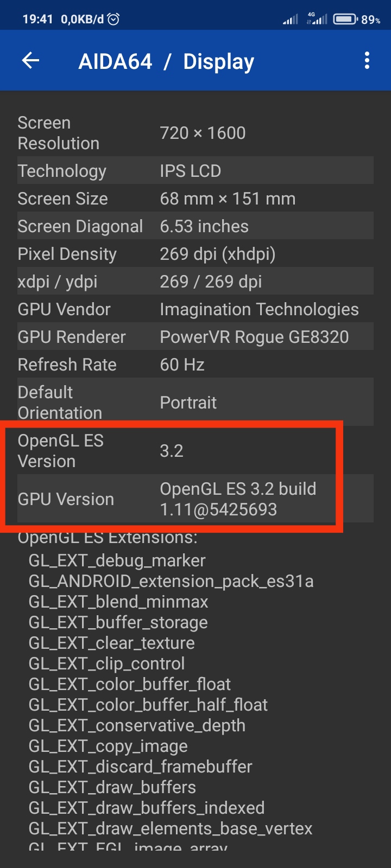Select the Screen Resolution row

click(195, 133)
